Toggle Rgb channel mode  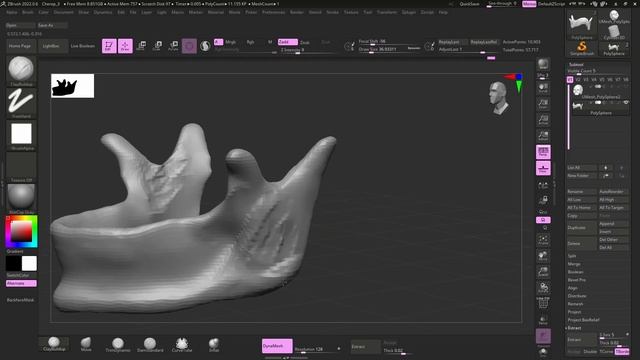250,42
